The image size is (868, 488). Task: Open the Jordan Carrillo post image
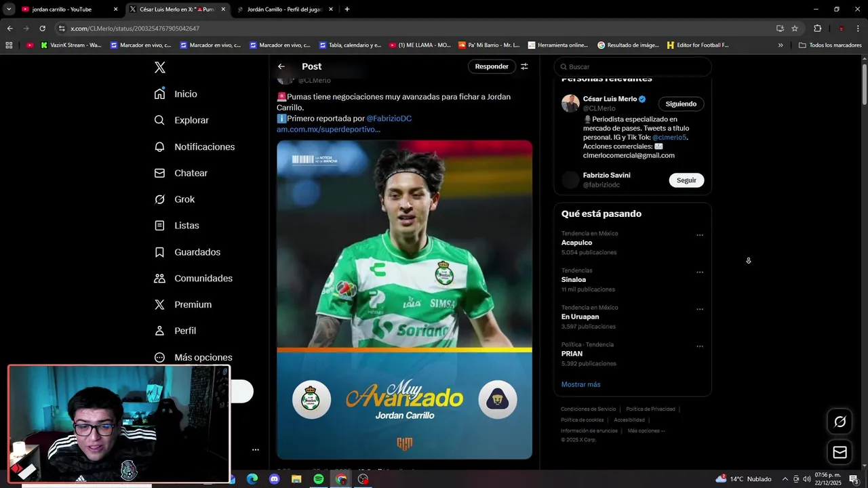click(404, 300)
